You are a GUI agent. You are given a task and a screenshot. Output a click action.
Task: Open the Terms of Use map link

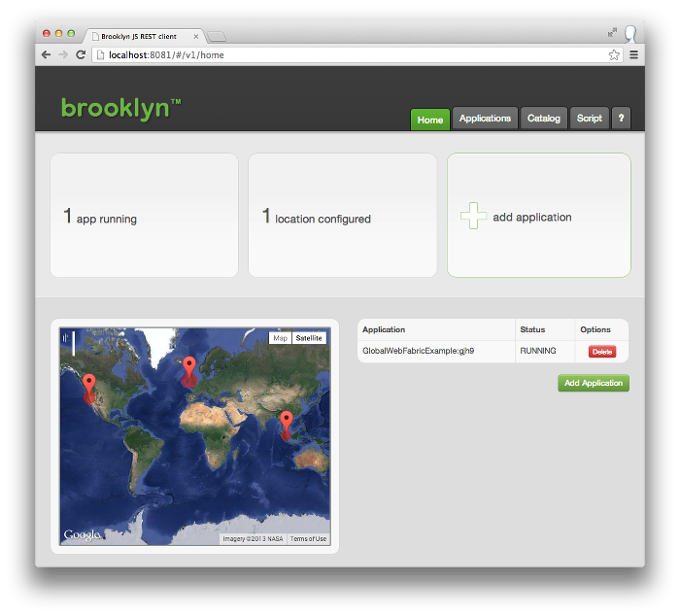308,538
